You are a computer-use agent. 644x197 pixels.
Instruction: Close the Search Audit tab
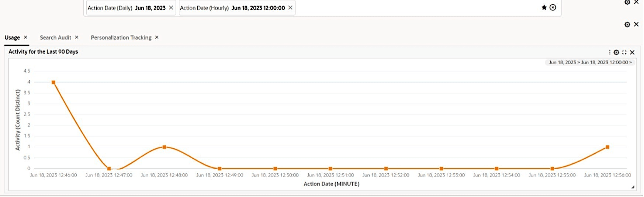point(77,37)
